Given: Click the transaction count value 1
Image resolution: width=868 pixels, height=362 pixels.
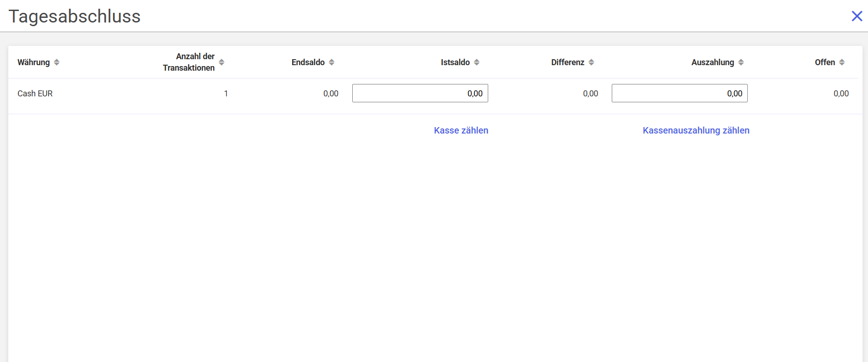Looking at the screenshot, I should click(x=226, y=94).
